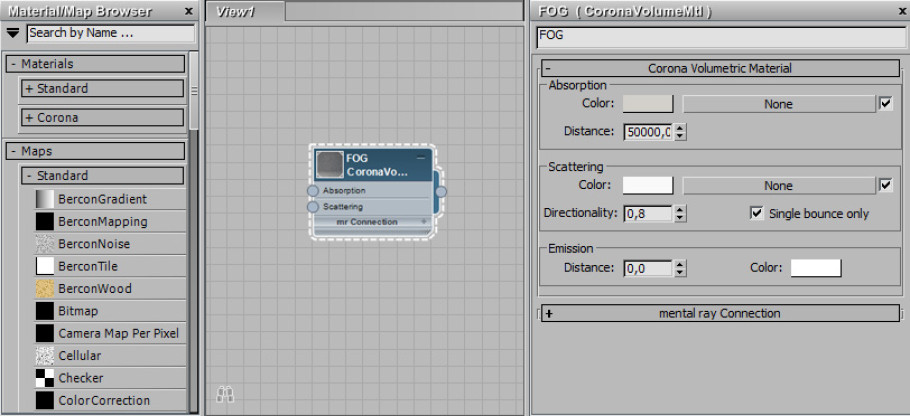Select the BerconTile map icon
The height and width of the screenshot is (416, 910).
click(45, 266)
